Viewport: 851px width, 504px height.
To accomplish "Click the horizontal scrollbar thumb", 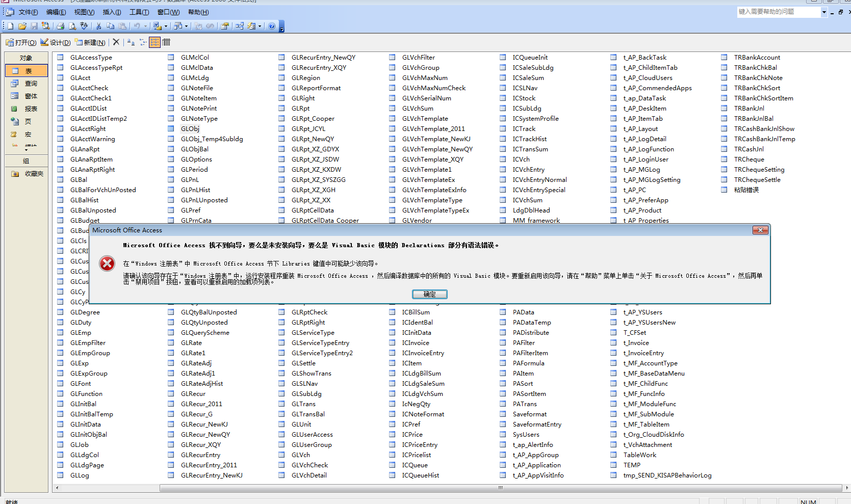I will tap(501, 488).
